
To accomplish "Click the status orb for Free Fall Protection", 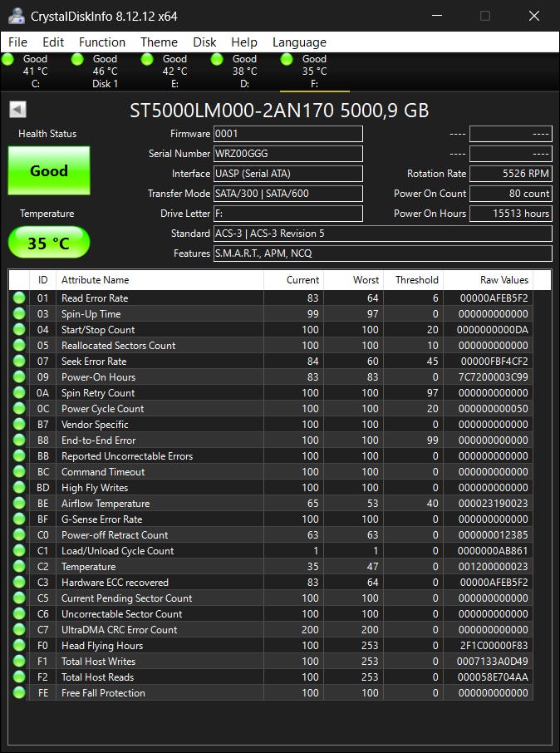I will pos(19,693).
